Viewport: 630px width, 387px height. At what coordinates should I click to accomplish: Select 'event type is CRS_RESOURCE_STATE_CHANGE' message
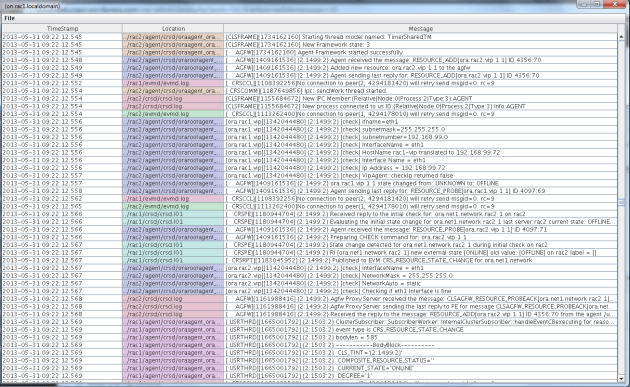click(420, 330)
